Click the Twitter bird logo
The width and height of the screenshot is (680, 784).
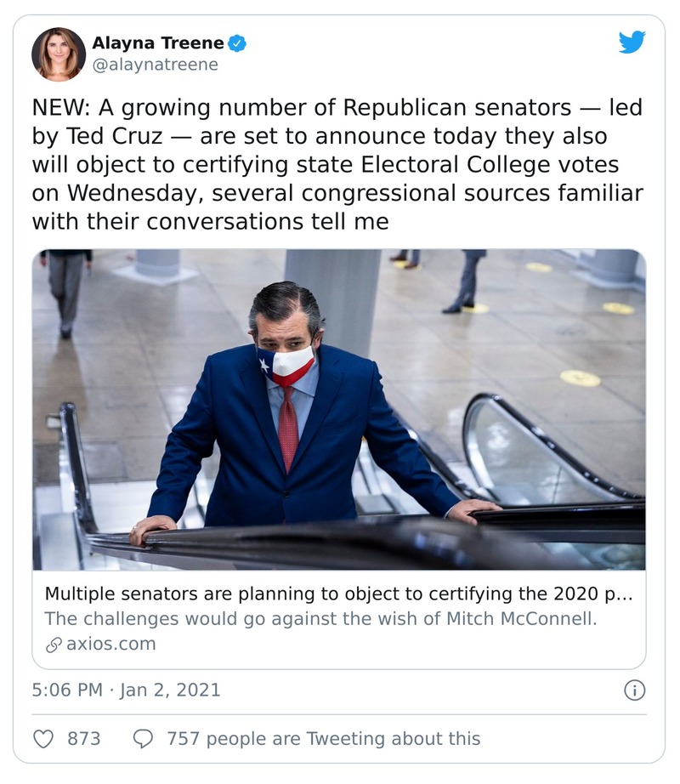(632, 42)
